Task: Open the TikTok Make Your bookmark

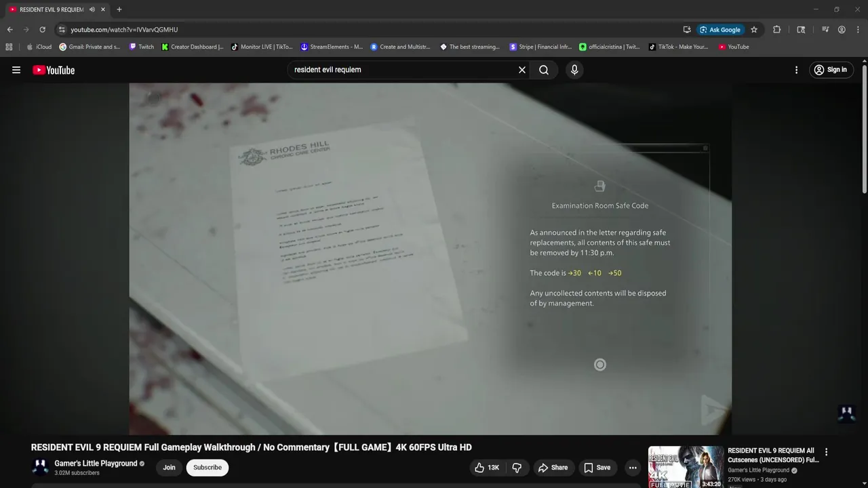Action: [678, 47]
